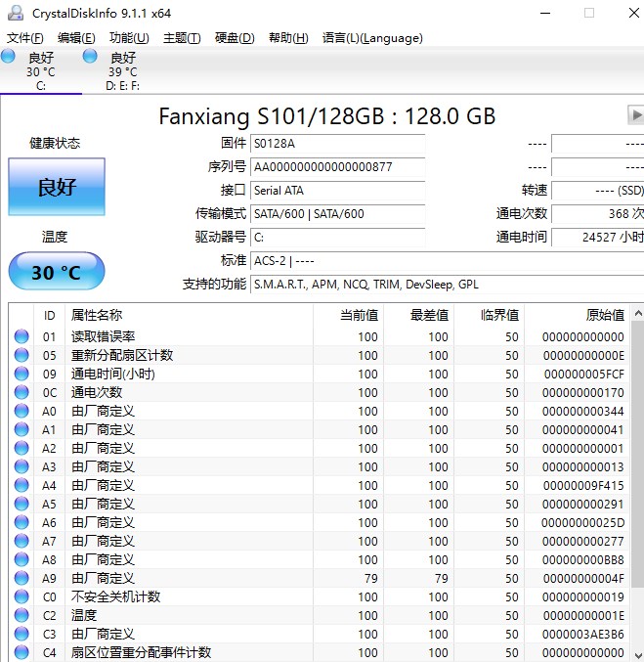Viewport: 644px width, 662px height.
Task: Click status icon for 0C 通电次数
Action: (x=21, y=392)
